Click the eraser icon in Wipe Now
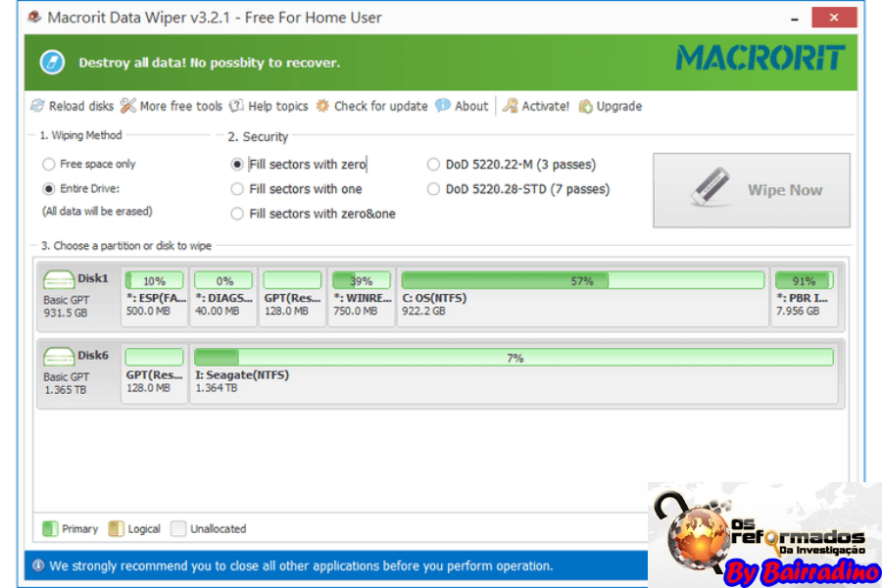 (710, 187)
